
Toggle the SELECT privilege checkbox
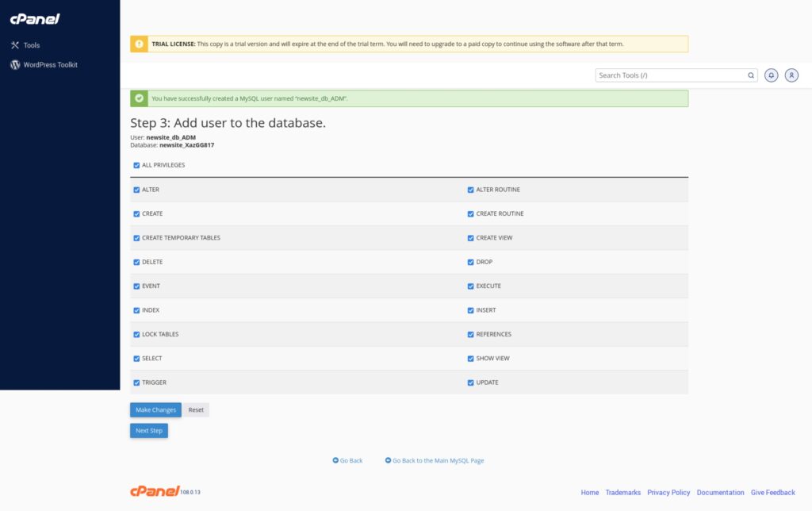(136, 359)
